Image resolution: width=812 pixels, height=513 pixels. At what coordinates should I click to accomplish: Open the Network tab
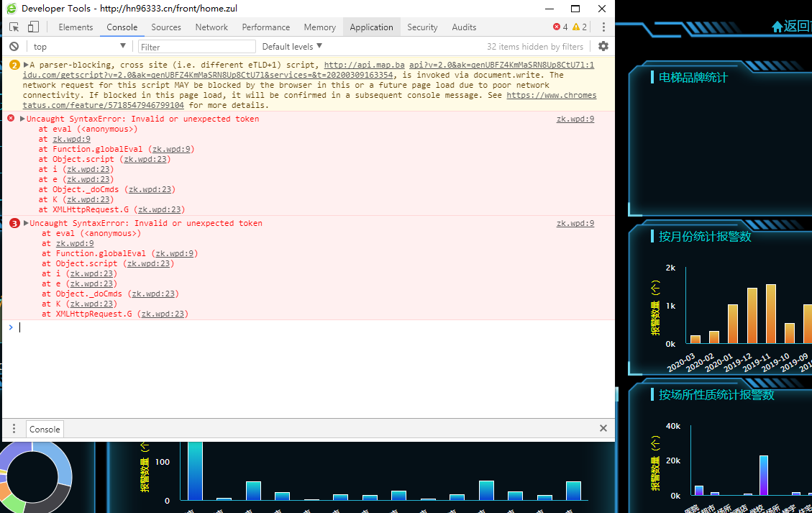pyautogui.click(x=211, y=27)
